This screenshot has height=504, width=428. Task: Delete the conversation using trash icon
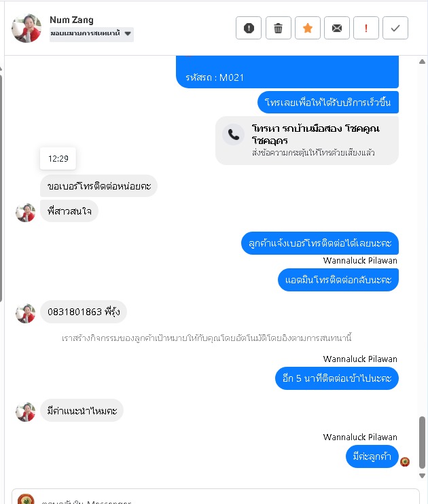coord(278,28)
